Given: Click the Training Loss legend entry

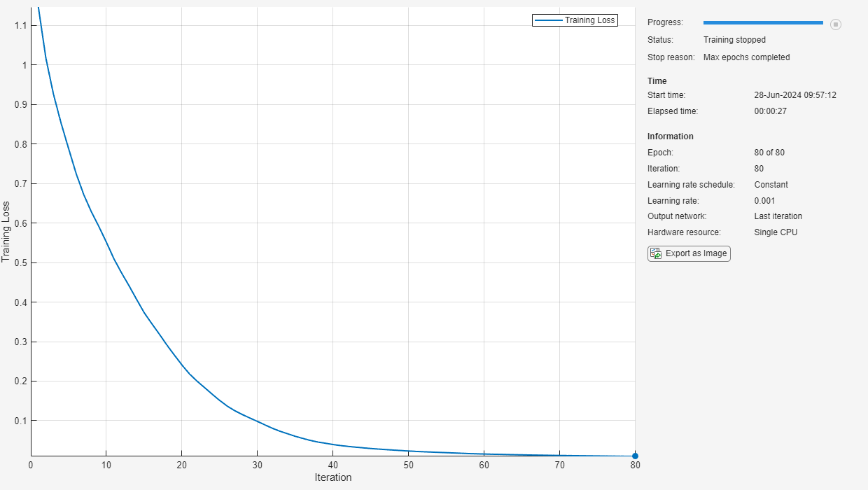Looking at the screenshot, I should point(575,20).
